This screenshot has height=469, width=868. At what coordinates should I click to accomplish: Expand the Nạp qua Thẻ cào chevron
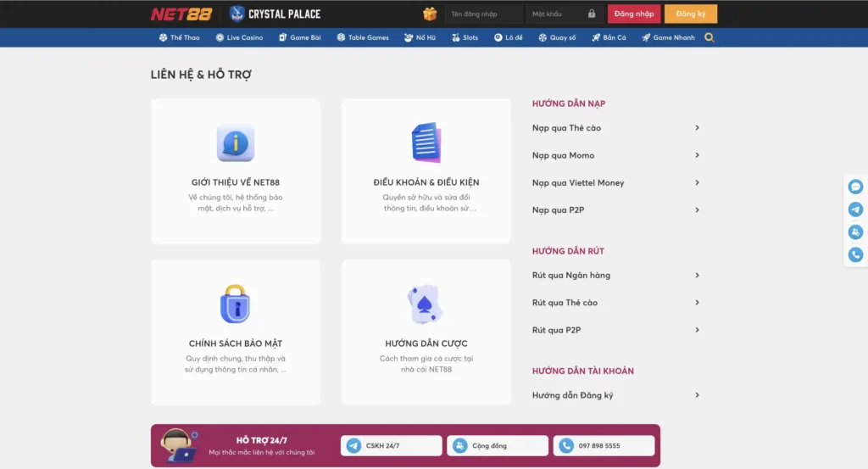coord(697,128)
